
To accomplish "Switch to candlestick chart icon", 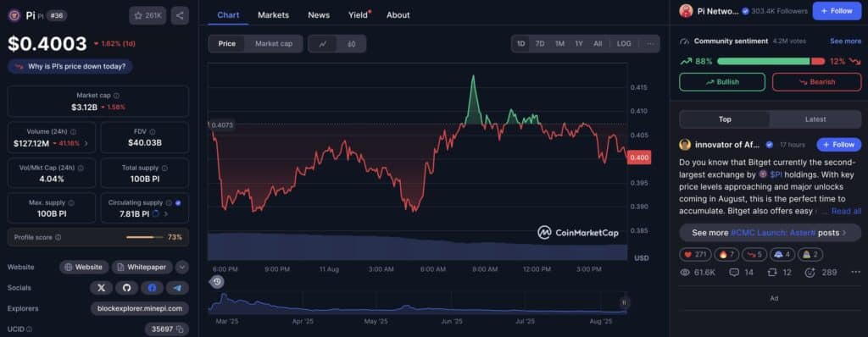I will click(352, 44).
